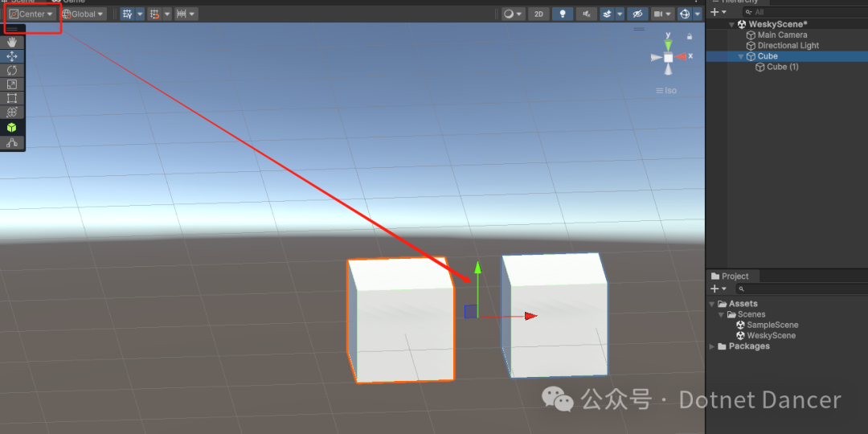Open the Project panel create plus menu
Image resolution: width=868 pixels, height=434 pixels.
[x=719, y=289]
